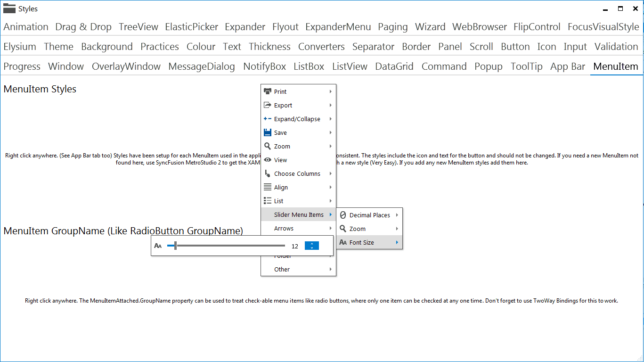Switch to the DataGrid tab
Viewport: 644px width, 362px height.
click(x=394, y=66)
